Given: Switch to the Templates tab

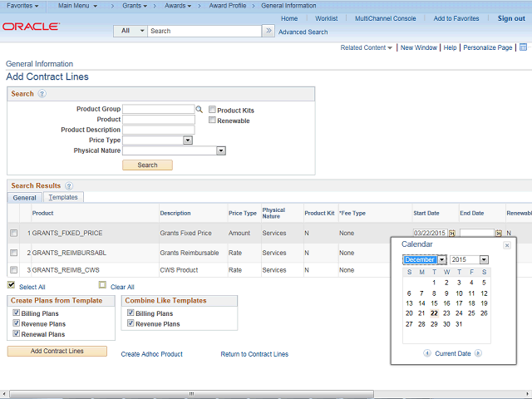Looking at the screenshot, I should tap(62, 198).
